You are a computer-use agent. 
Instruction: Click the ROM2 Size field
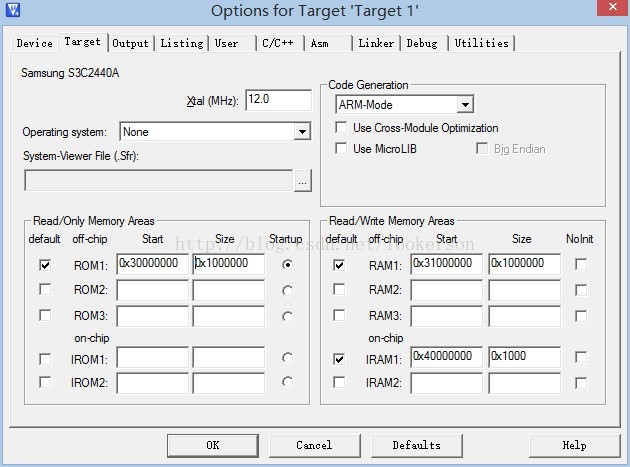(x=229, y=290)
